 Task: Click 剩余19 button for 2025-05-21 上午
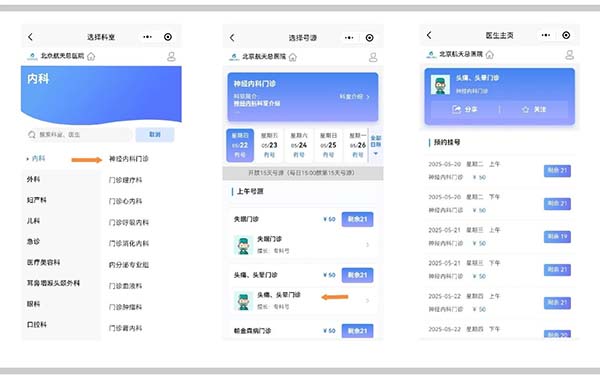(557, 236)
